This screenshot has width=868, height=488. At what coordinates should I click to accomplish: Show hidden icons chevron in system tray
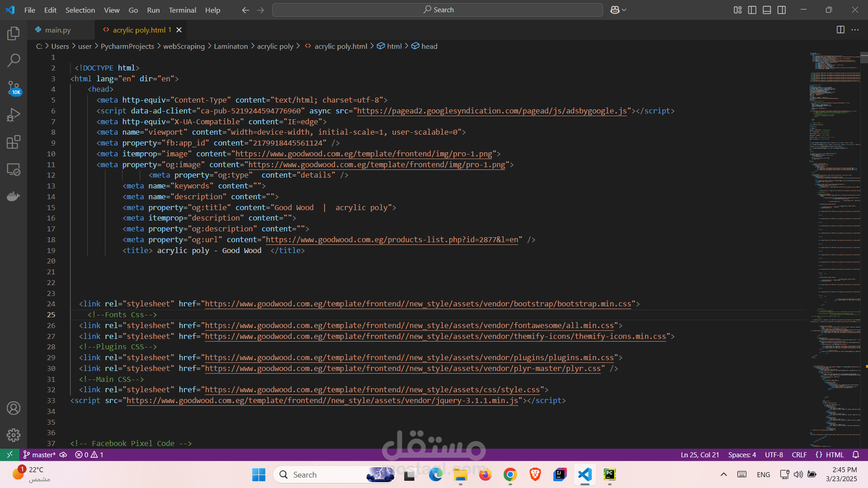pyautogui.click(x=724, y=474)
